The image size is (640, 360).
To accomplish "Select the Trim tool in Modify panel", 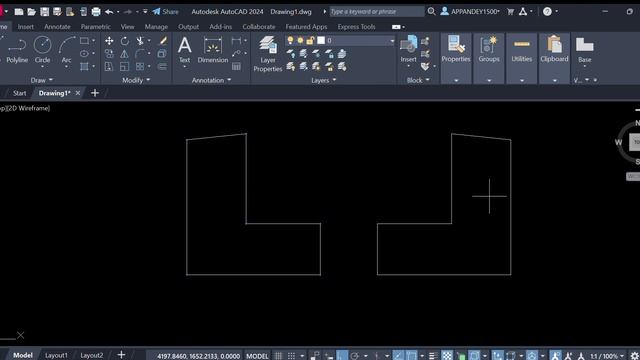I will pyautogui.click(x=140, y=41).
